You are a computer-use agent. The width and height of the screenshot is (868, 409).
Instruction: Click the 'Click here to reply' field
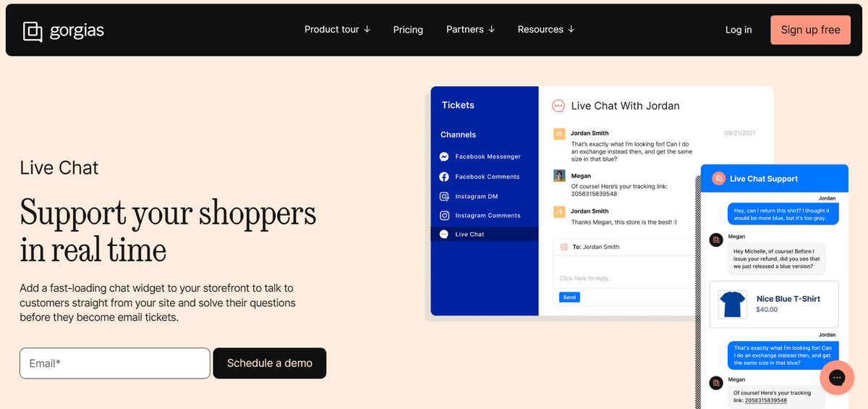tap(584, 278)
